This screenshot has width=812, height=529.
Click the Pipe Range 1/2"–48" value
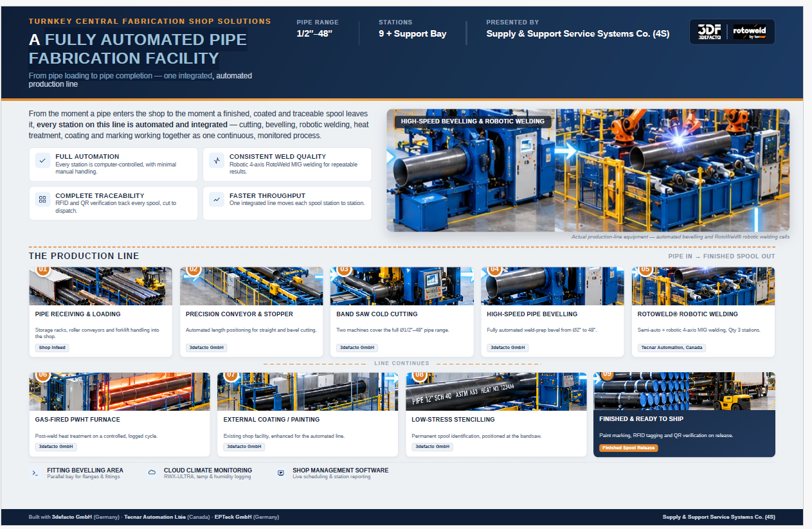point(314,33)
